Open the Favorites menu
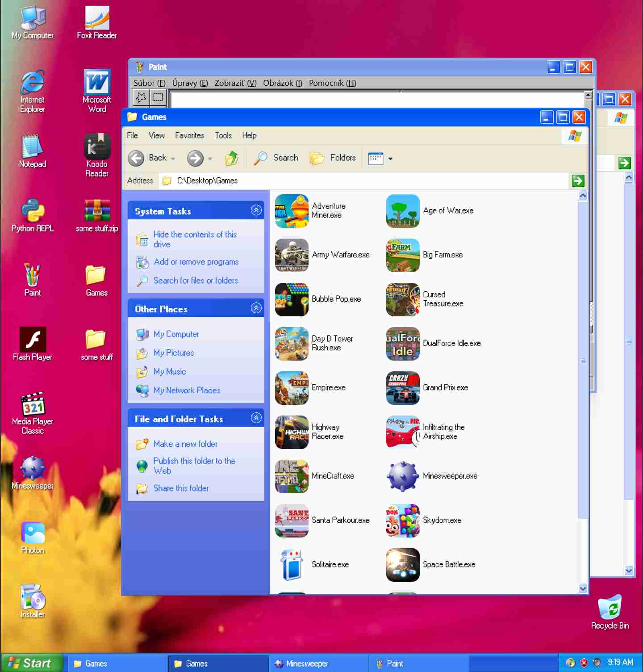The width and height of the screenshot is (643, 672). (x=189, y=135)
